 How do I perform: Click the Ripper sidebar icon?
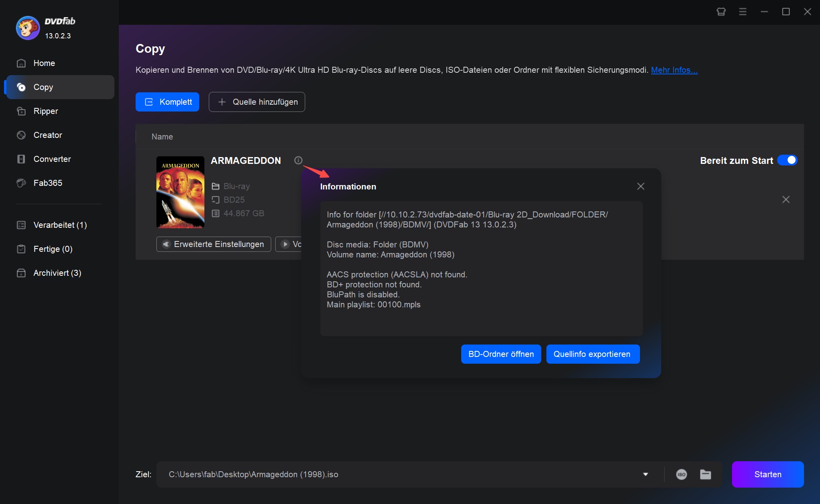(x=21, y=111)
